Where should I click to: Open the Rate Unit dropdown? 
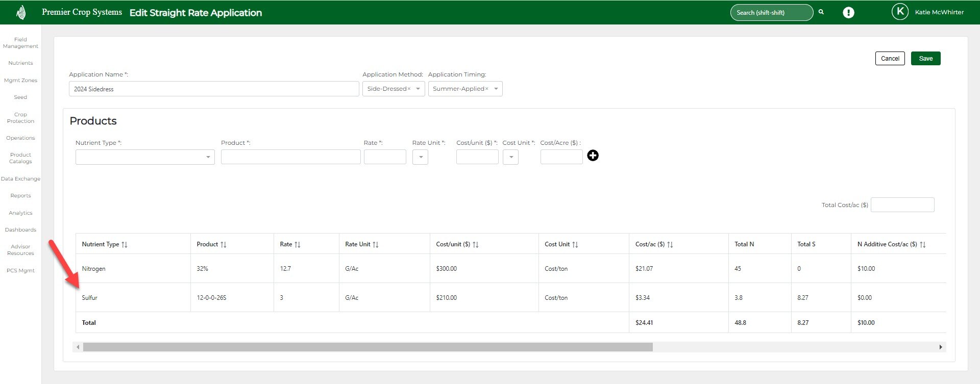(x=420, y=157)
